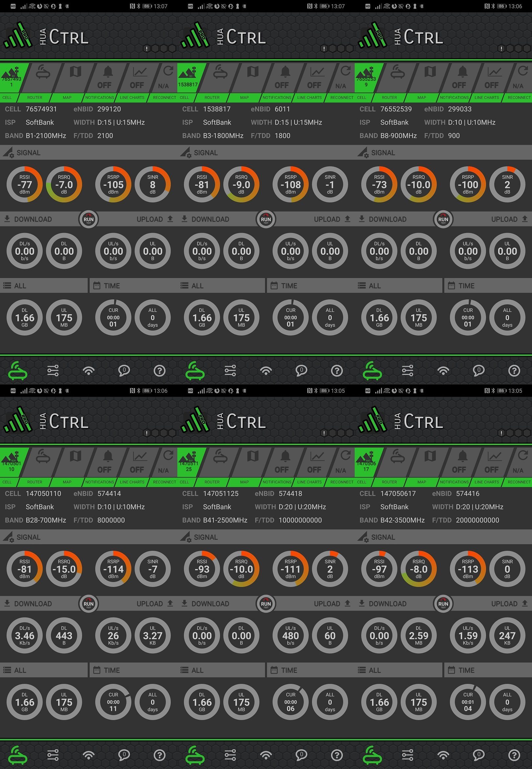Tap the HUA CTRL logo on the B1-2100MHz screen
The image size is (532, 769).
(47, 37)
